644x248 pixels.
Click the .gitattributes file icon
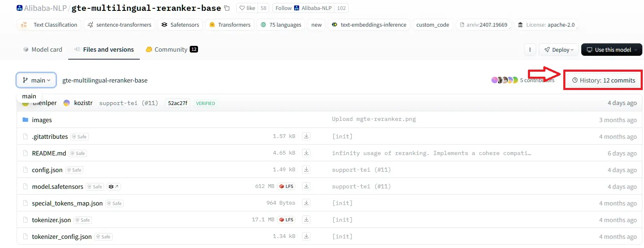(x=25, y=136)
